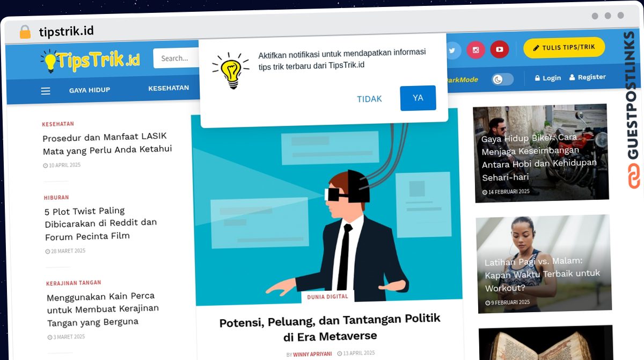Screen dimensions: 644x360
Task: Select the Kesehatan menu item
Action: 169,88
